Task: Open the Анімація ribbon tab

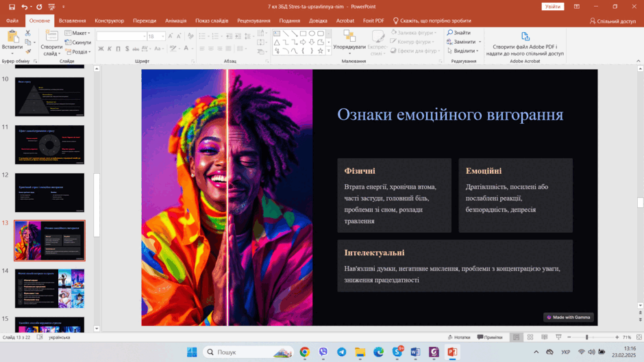Action: (x=176, y=21)
